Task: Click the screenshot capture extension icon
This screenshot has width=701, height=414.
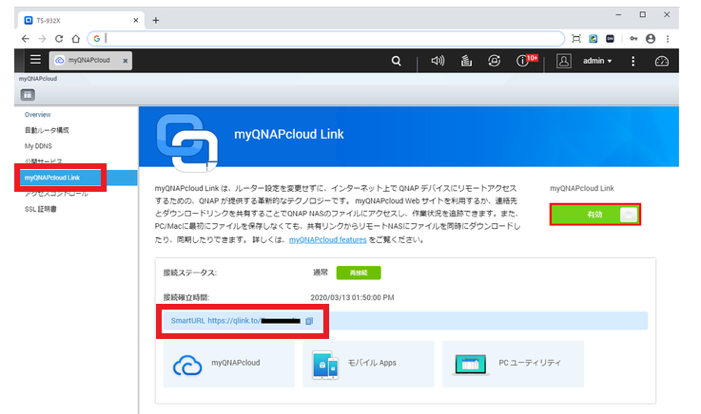Action: 576,39
